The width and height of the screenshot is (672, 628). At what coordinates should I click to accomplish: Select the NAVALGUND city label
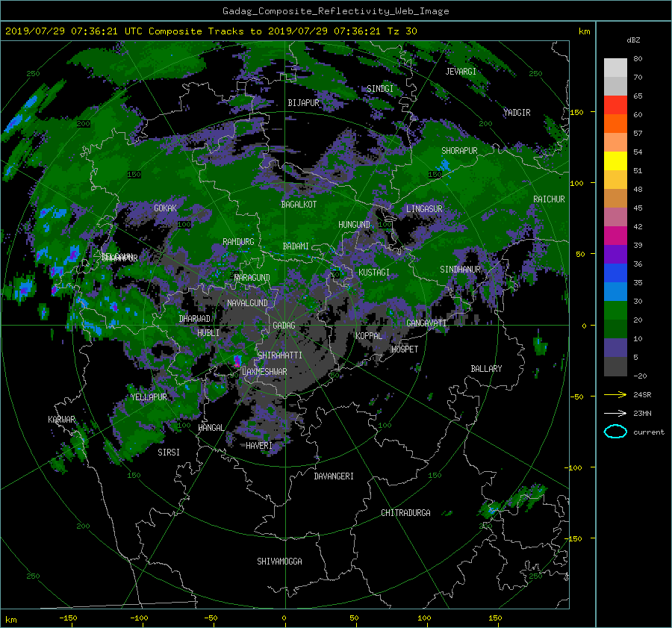[247, 303]
